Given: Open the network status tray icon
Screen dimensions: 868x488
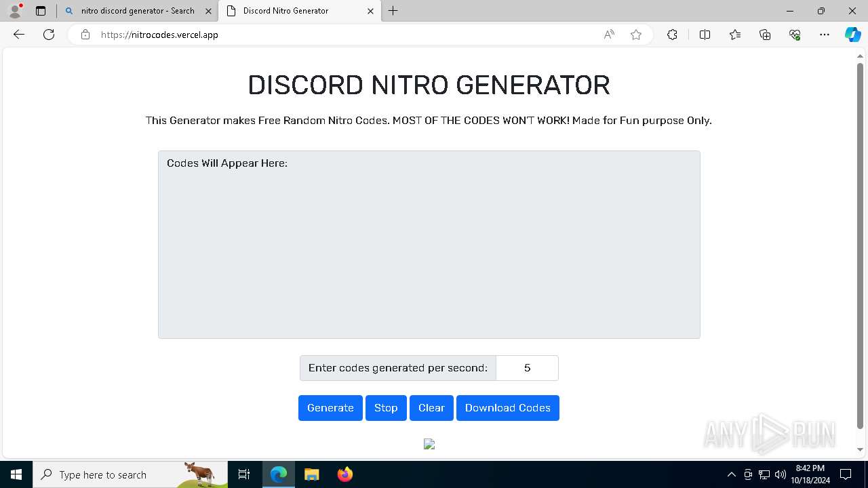Looking at the screenshot, I should coord(764,474).
